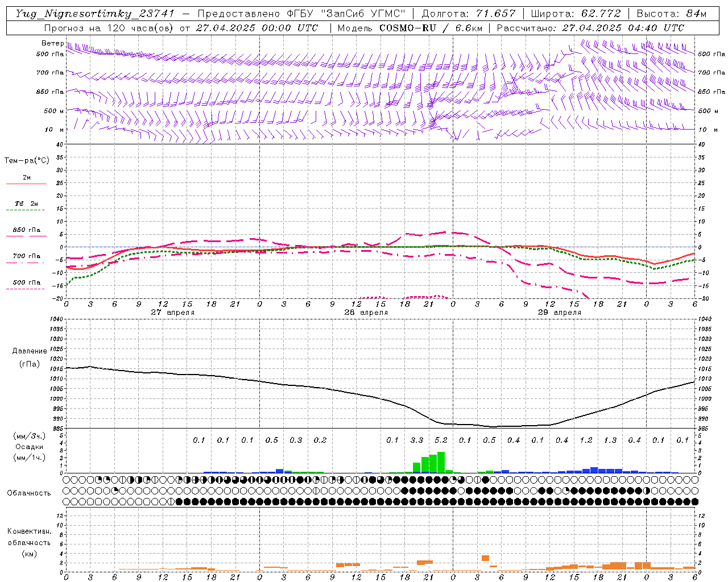The width and height of the screenshot is (728, 582).
Task: Click the Высота: 84м header field
Action: [x=672, y=14]
